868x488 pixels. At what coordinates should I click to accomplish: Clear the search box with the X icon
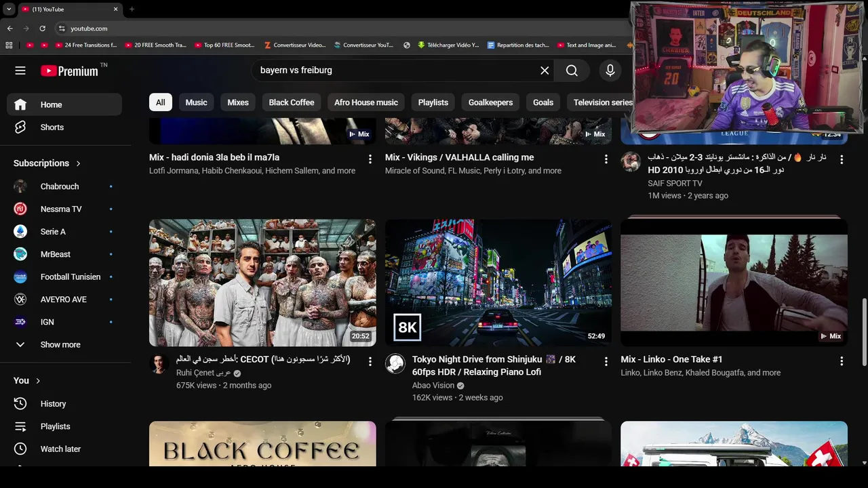545,70
